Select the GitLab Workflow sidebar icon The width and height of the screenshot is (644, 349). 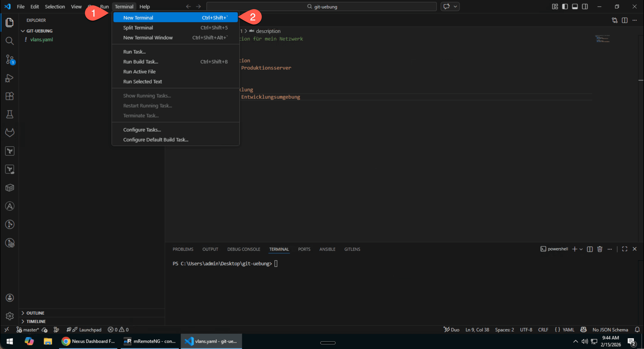coord(10,132)
